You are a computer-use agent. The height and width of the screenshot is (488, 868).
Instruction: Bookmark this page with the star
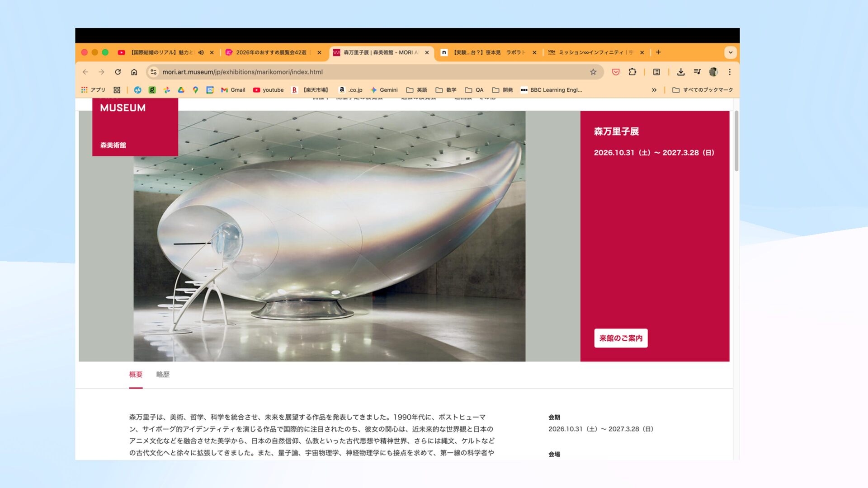593,72
